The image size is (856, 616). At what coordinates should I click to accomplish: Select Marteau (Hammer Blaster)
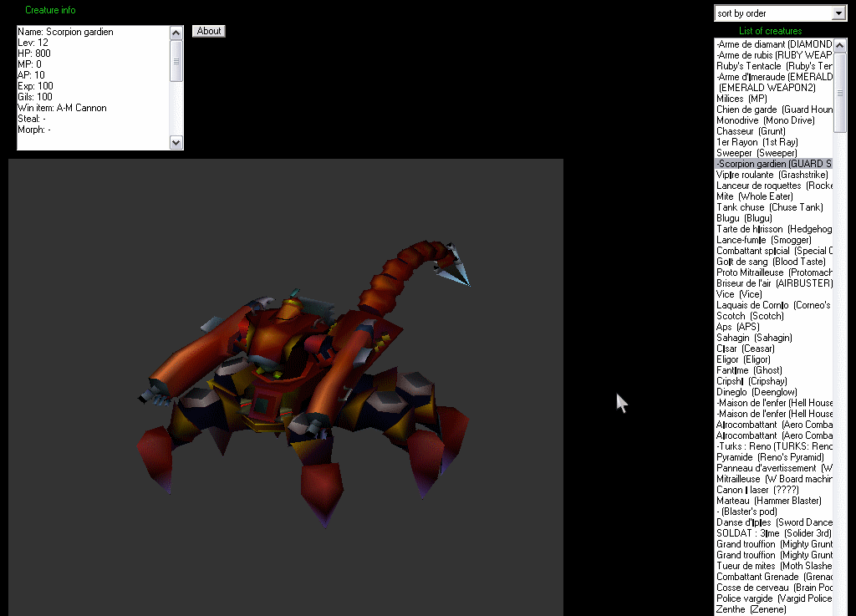point(774,501)
